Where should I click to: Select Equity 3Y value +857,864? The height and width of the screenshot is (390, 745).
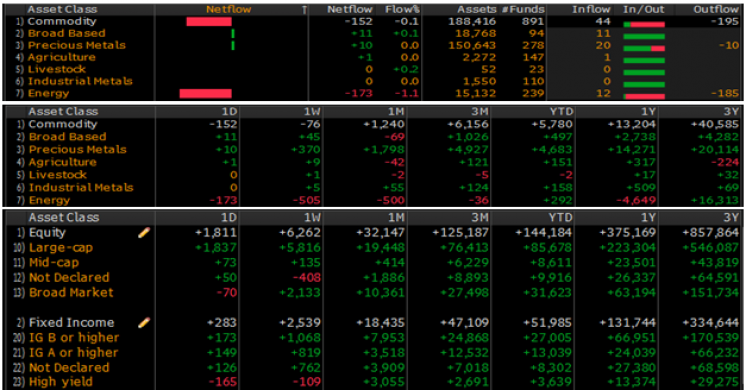711,233
